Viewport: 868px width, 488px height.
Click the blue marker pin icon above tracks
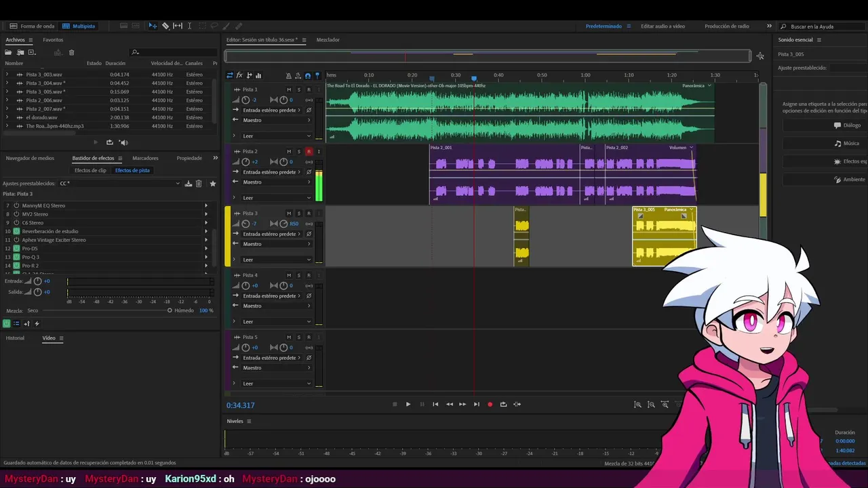tap(317, 76)
